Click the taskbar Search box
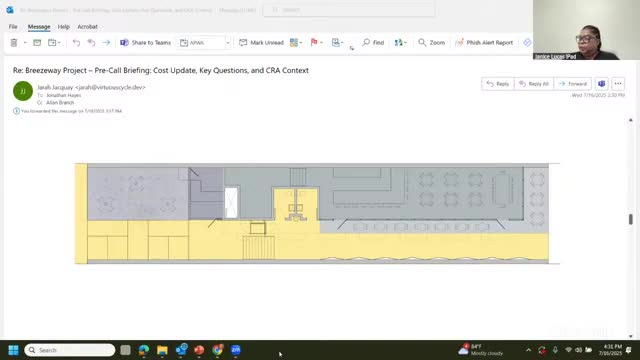The image size is (640, 360). coord(70,350)
